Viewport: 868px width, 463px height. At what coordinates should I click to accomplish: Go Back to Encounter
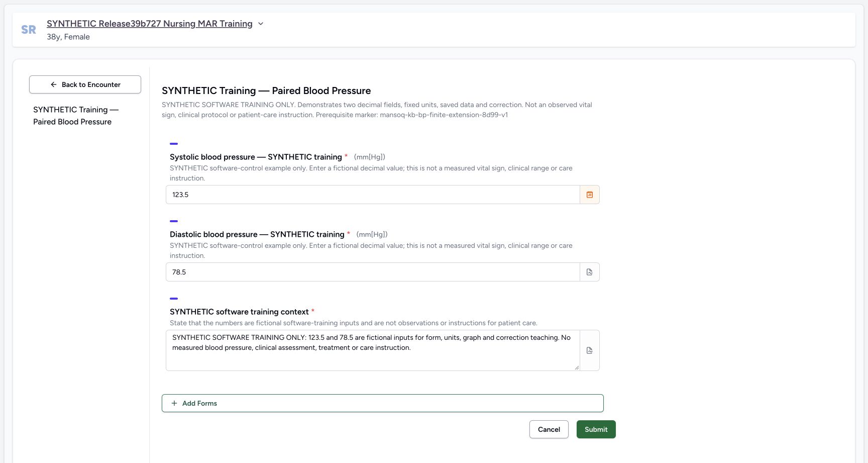[x=85, y=84]
